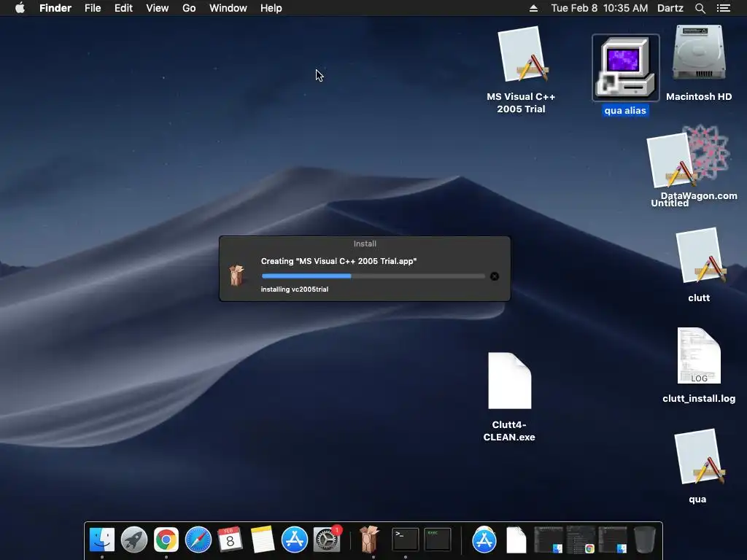Image resolution: width=747 pixels, height=560 pixels.
Task: Open the Go menu
Action: point(189,8)
